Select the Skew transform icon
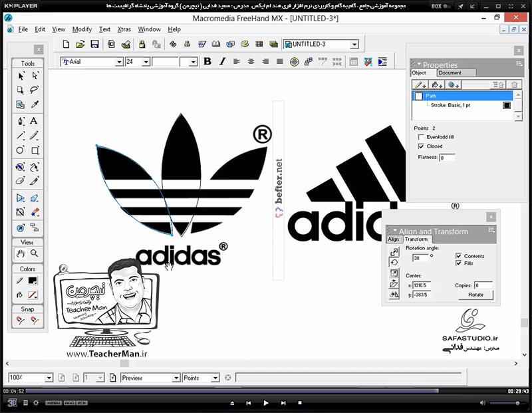The width and height of the screenshot is (532, 413). 394,284
